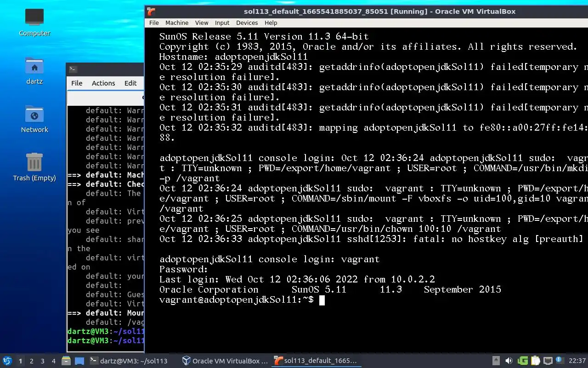This screenshot has width=588, height=368.
Task: Open the Devices menu in VirtualBox
Action: 247,23
